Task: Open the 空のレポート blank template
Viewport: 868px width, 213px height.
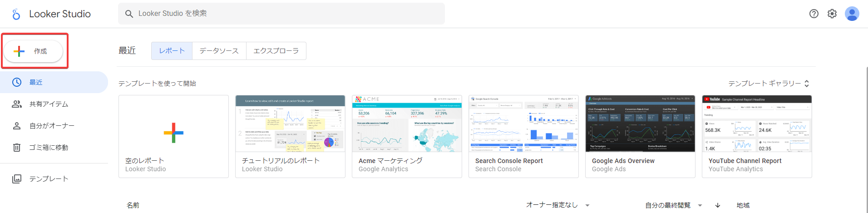Action: click(x=173, y=136)
